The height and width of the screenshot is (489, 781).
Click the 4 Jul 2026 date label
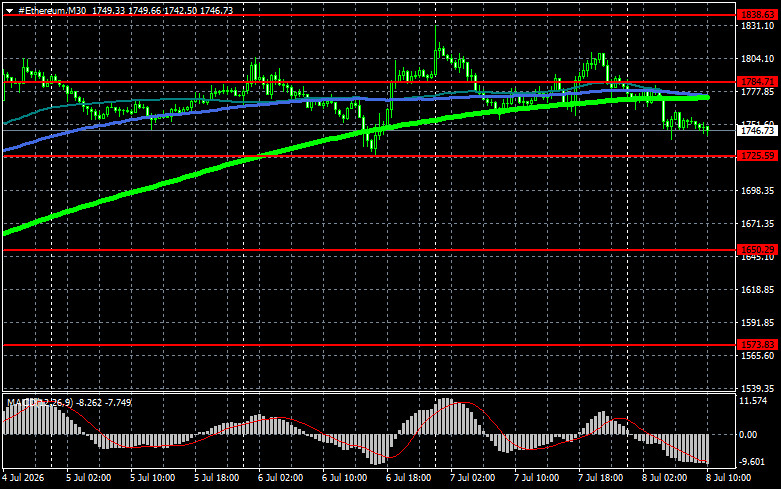coord(23,478)
